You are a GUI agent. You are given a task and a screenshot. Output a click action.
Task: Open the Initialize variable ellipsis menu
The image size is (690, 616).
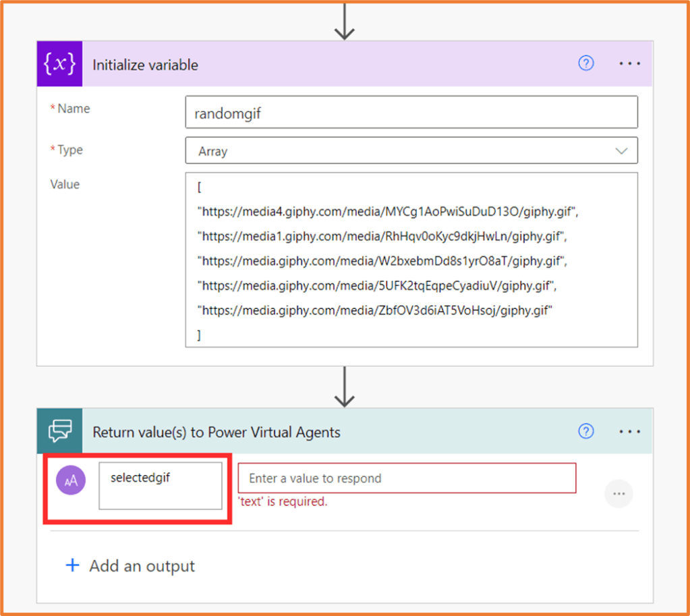(629, 63)
